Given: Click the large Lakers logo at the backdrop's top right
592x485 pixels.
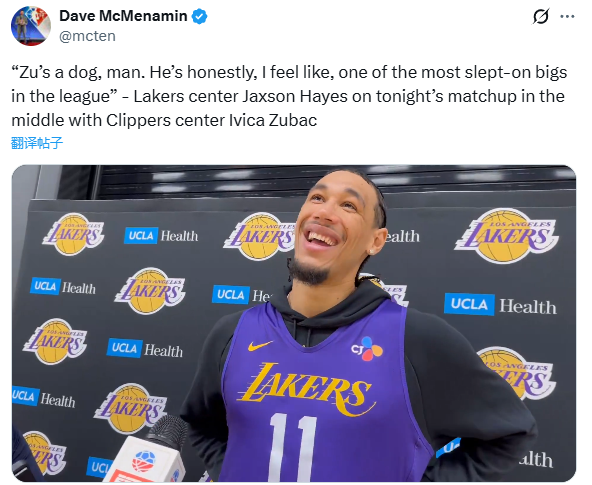Looking at the screenshot, I should point(506,236).
